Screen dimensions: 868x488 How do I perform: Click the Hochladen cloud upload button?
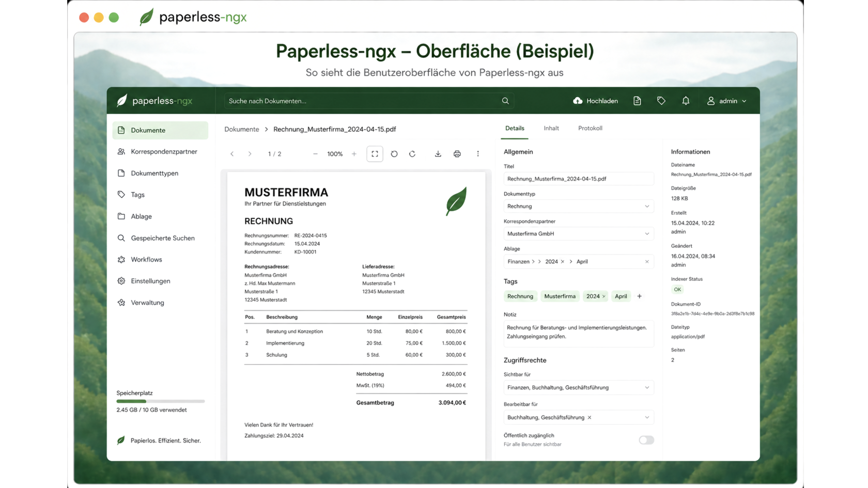tap(595, 101)
